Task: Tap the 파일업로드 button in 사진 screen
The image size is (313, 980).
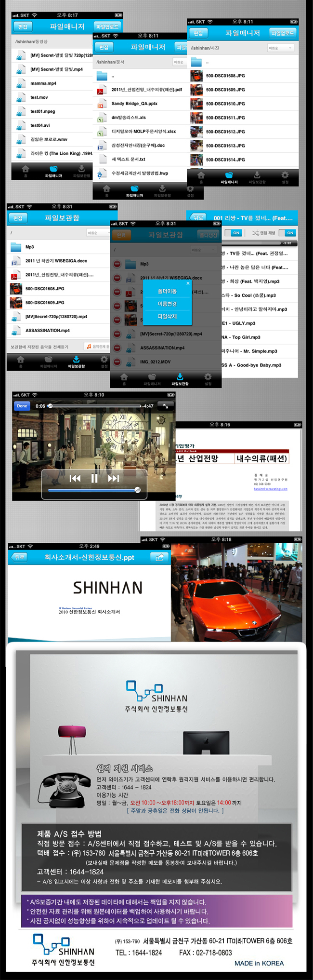Action: coord(283,33)
